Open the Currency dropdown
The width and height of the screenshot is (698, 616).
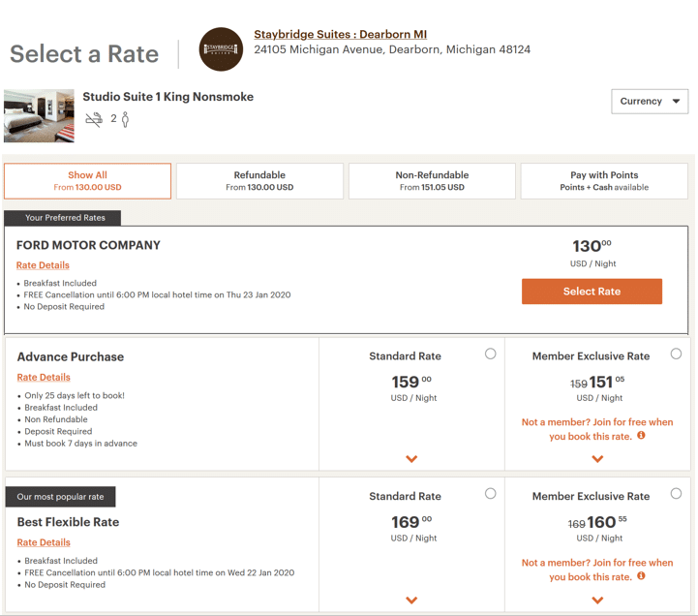coord(649,101)
